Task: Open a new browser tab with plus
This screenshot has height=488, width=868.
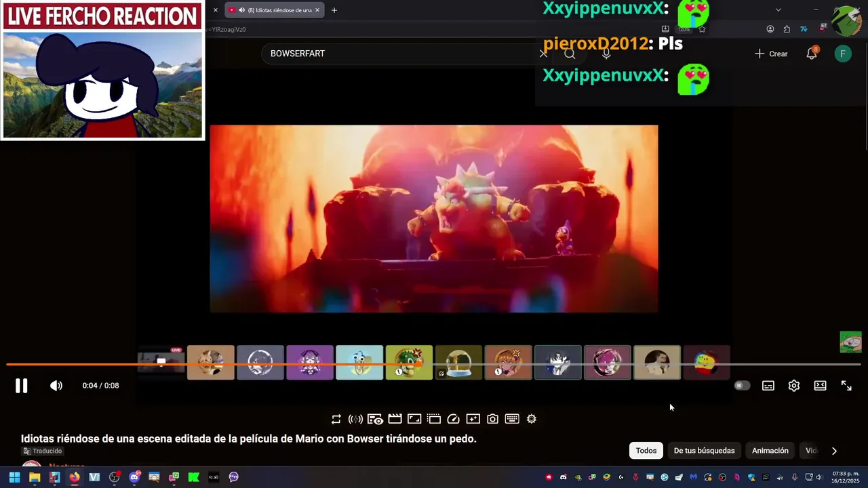Action: (x=334, y=10)
